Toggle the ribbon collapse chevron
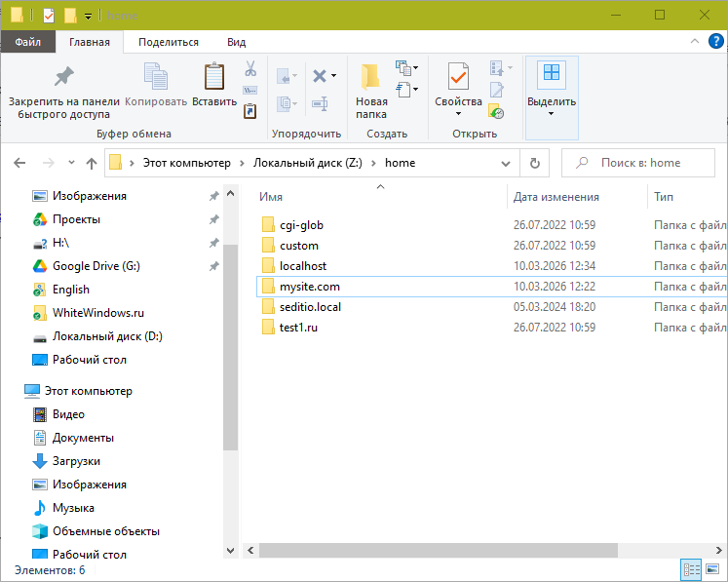Screen dimensions: 728x582 [698, 42]
